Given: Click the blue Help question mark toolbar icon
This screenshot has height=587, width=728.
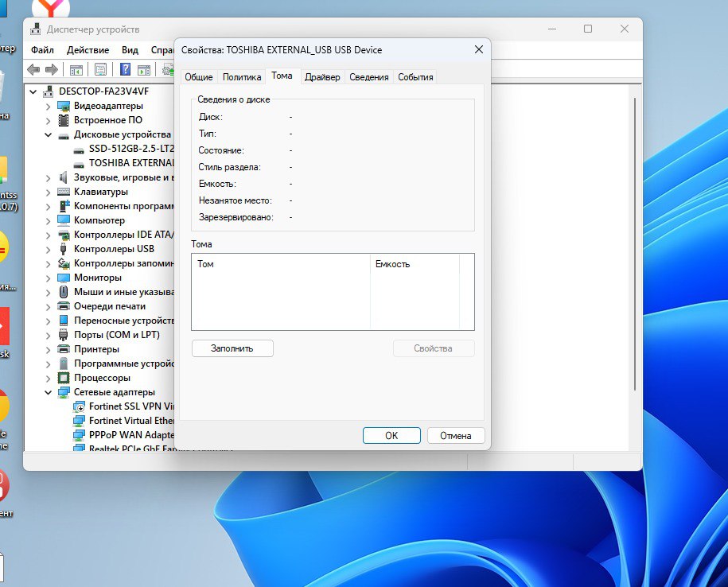Looking at the screenshot, I should point(125,70).
